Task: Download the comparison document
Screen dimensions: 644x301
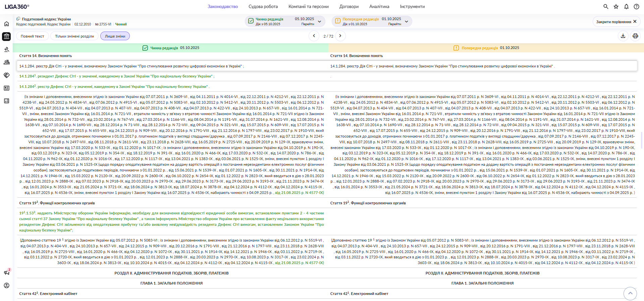Action: 623,36
